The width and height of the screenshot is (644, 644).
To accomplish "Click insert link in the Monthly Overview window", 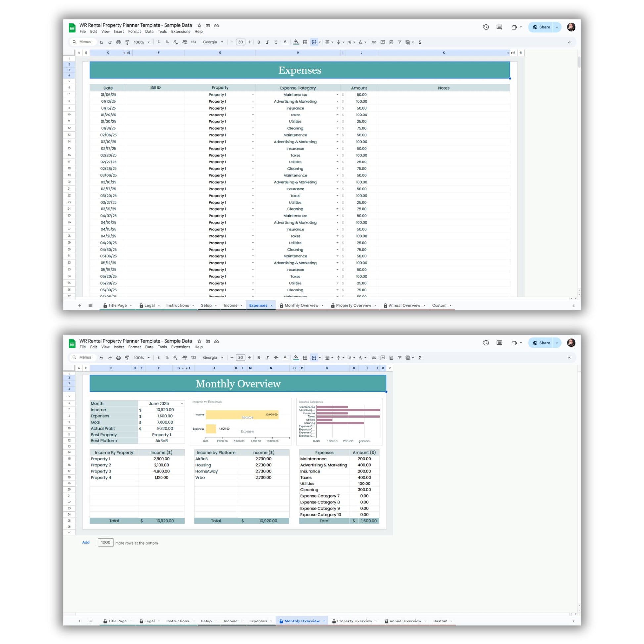I will tap(374, 358).
